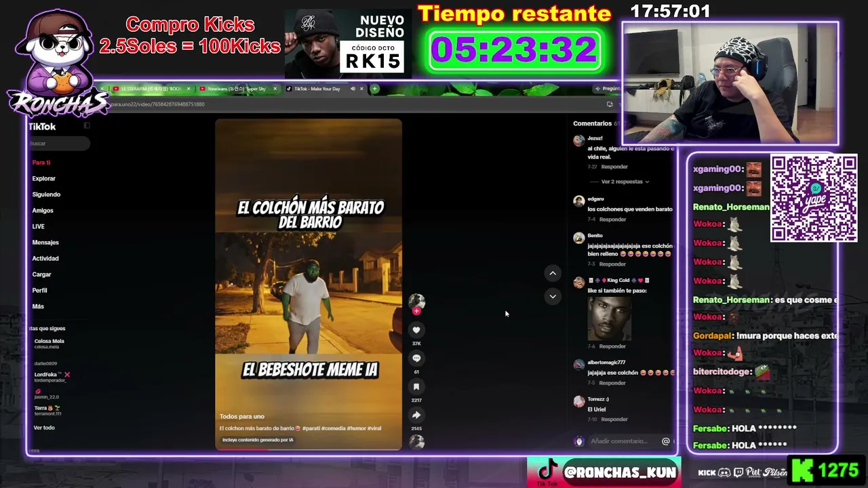The width and height of the screenshot is (868, 488).
Task: Reply to edgaru's comment with Responder
Action: point(612,220)
